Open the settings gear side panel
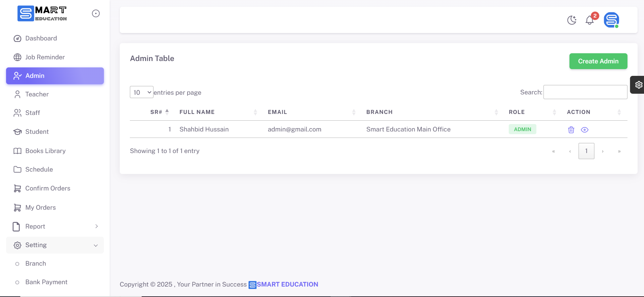Screen dimensions: 644x297 click(x=638, y=85)
